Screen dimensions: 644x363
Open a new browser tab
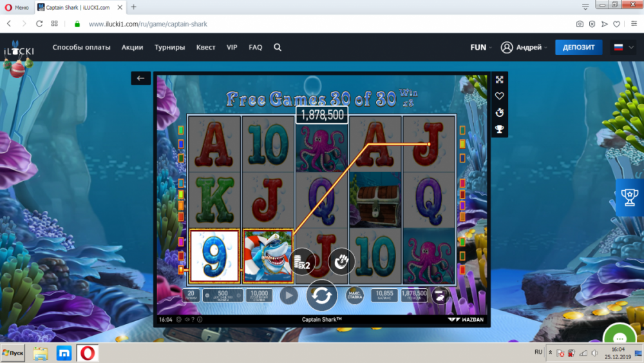(133, 7)
